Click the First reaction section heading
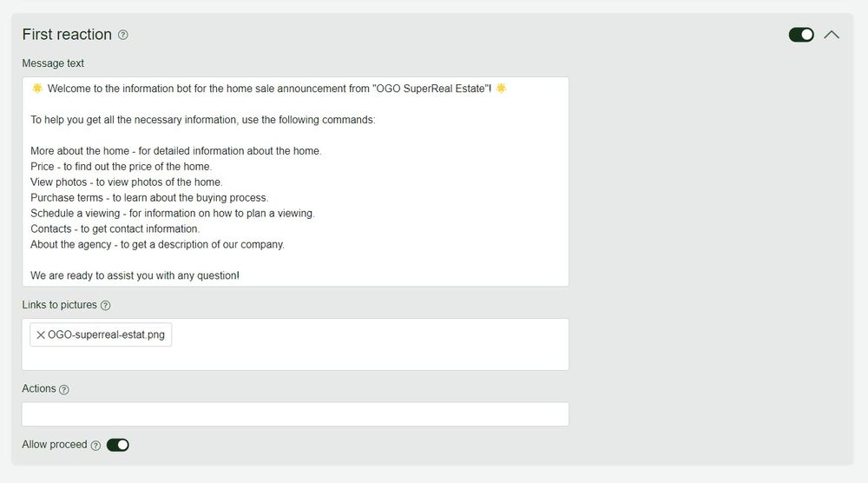 pyautogui.click(x=67, y=35)
